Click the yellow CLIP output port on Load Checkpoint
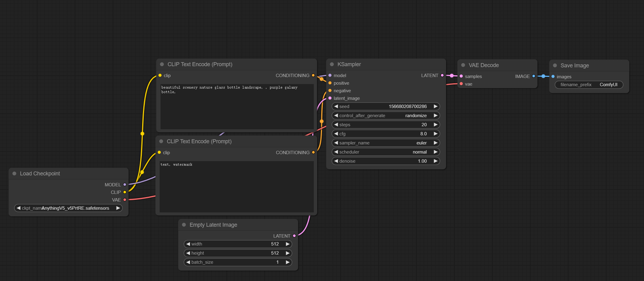This screenshot has width=644, height=281. tap(125, 192)
